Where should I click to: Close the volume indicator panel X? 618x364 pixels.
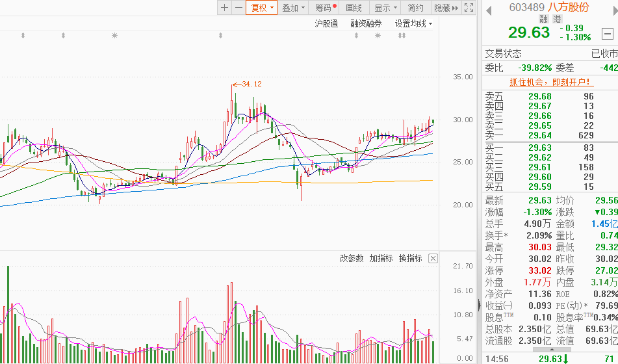(433, 258)
